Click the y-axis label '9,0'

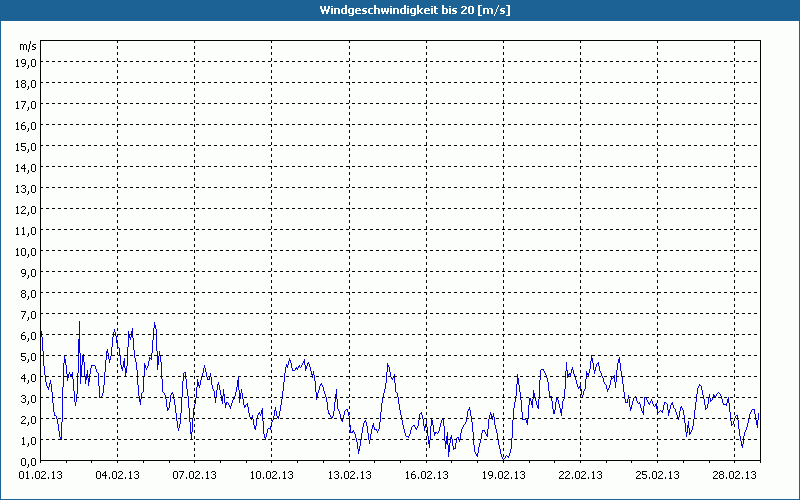point(30,273)
